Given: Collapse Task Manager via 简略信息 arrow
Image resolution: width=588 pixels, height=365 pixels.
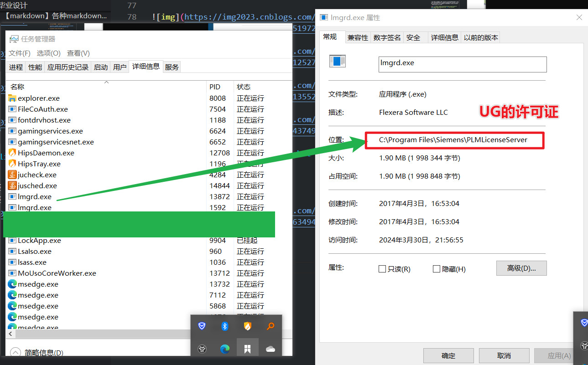Looking at the screenshot, I should (x=16, y=352).
